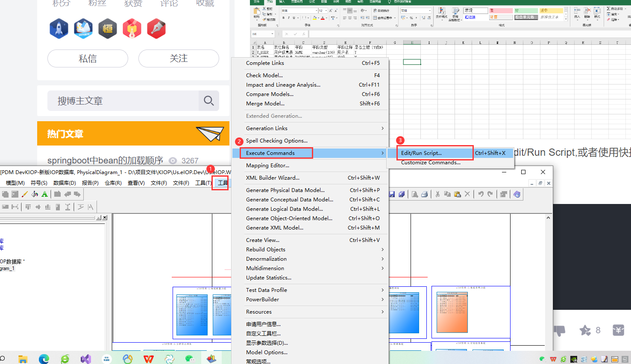Click the green font A icon
631x364 pixels.
click(44, 194)
